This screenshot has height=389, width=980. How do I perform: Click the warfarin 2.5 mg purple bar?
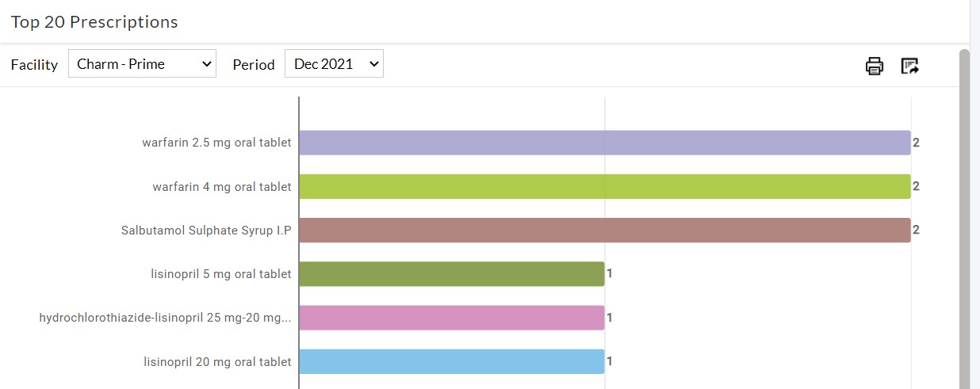tap(604, 143)
